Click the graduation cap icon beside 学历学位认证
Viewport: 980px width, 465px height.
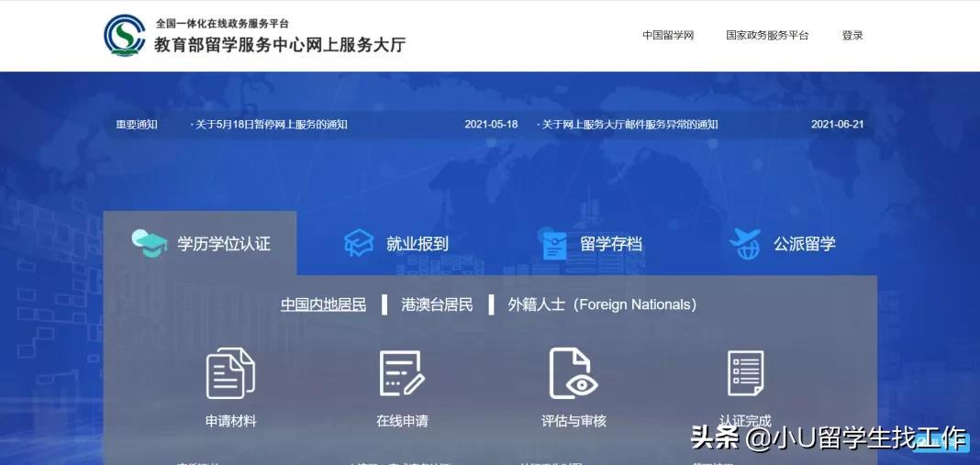[x=149, y=244]
